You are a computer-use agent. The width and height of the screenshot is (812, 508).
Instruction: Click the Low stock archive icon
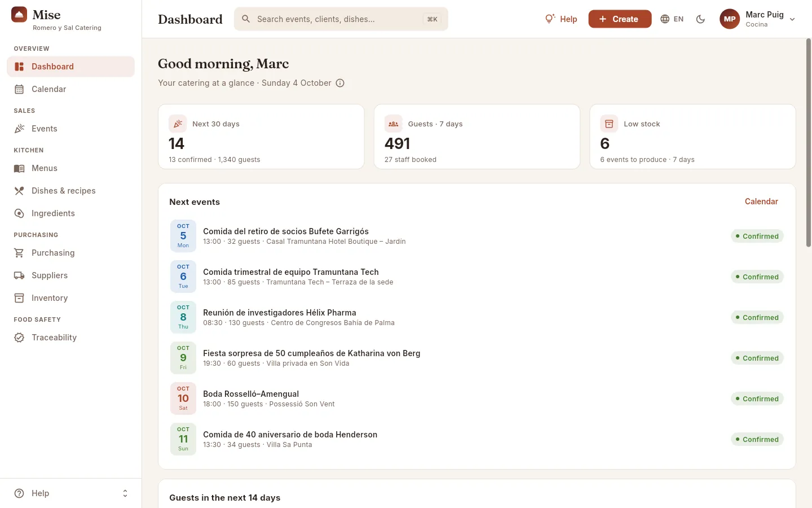(x=609, y=124)
